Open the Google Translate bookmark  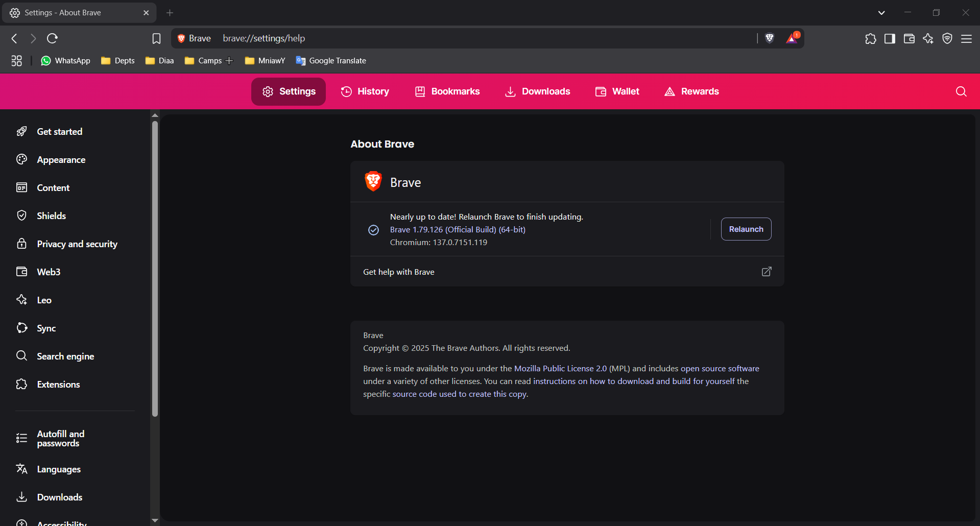331,61
